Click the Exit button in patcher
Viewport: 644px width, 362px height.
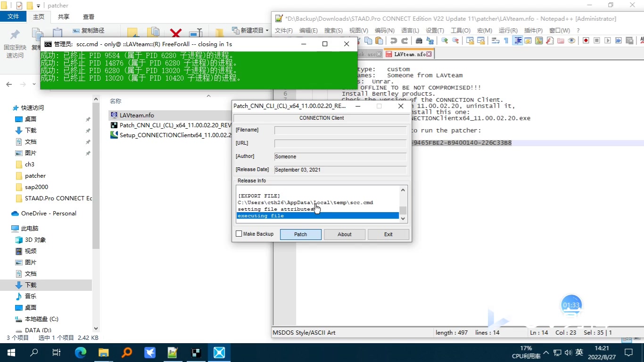coord(388,234)
